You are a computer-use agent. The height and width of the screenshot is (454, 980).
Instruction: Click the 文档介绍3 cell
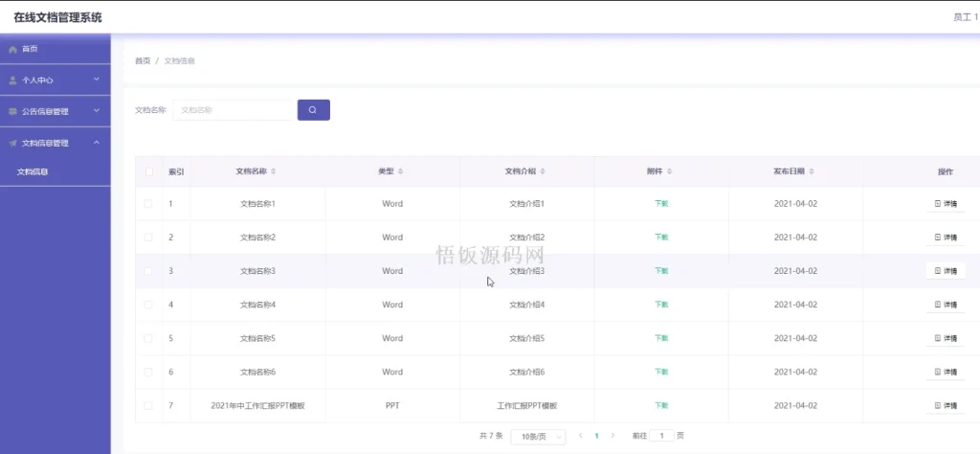[x=527, y=271]
